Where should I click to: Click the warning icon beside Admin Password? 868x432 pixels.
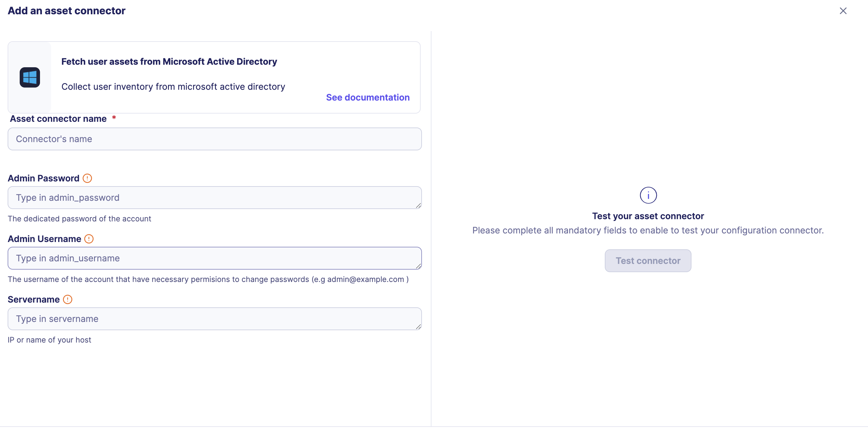pos(87,178)
